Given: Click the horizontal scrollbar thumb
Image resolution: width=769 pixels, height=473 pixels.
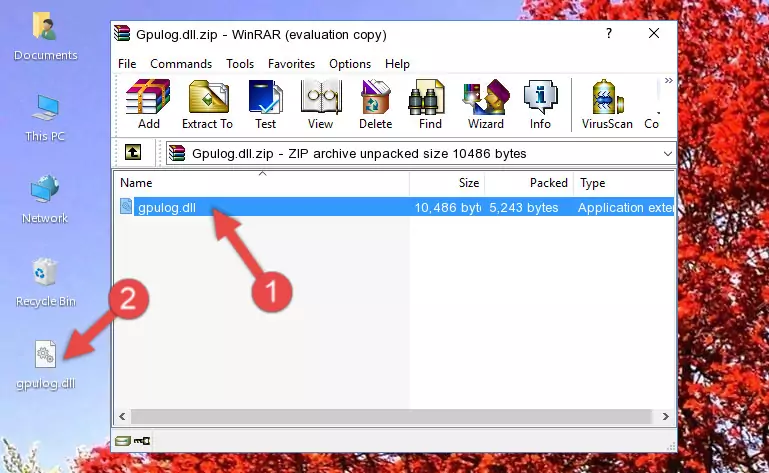Looking at the screenshot, I should click(391, 416).
